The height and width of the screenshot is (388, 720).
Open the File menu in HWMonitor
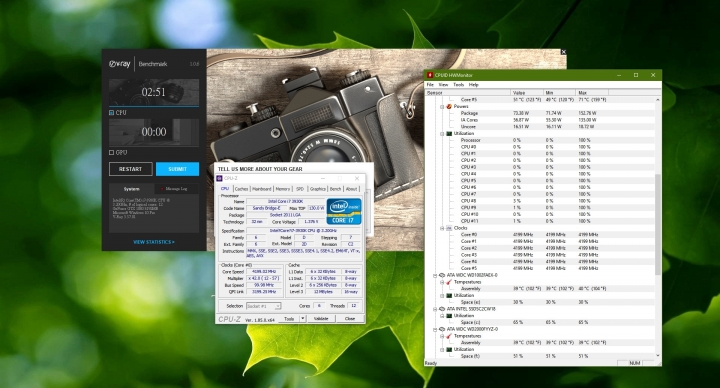pyautogui.click(x=430, y=84)
